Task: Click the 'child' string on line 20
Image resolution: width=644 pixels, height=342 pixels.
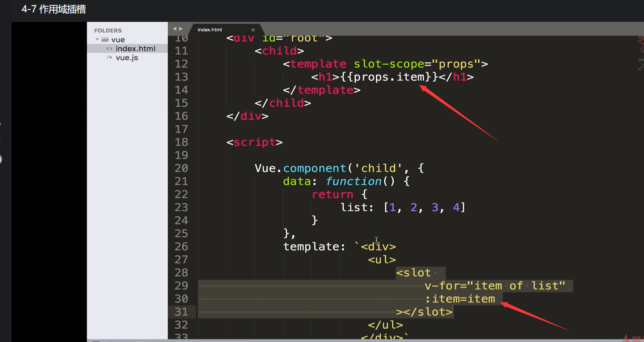Action: [x=378, y=168]
